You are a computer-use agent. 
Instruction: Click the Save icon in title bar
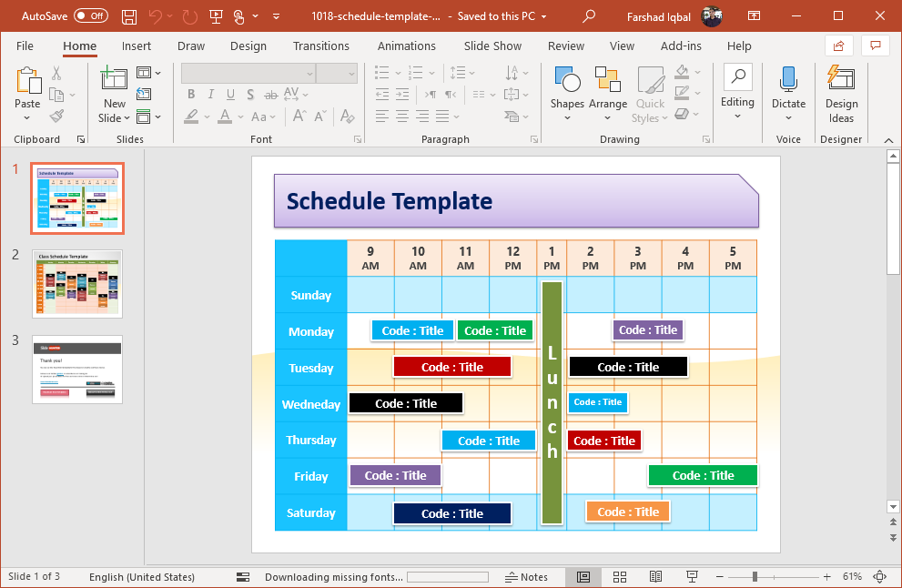pyautogui.click(x=129, y=15)
